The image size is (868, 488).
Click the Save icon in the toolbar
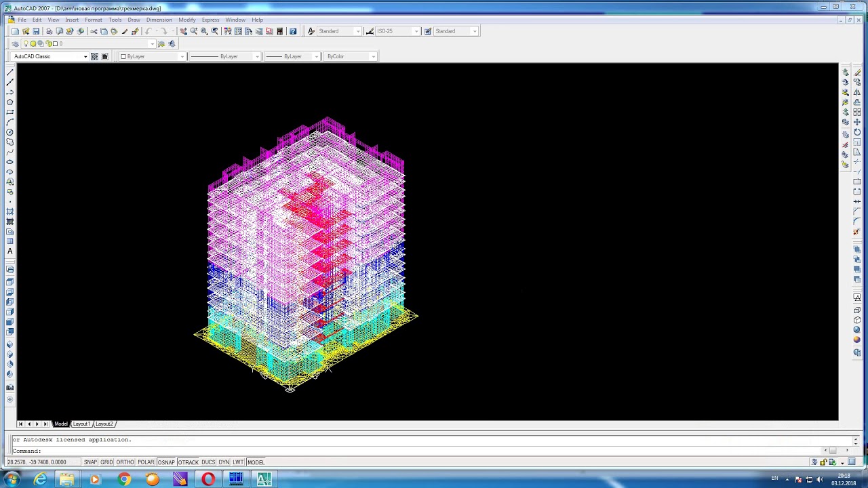pos(36,31)
